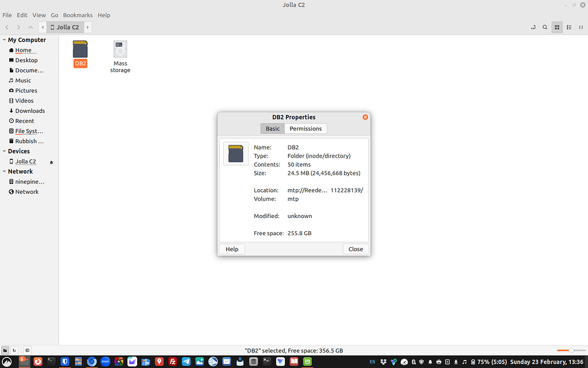Switch on list view mode
Image resolution: width=588 pixels, height=368 pixels.
click(x=569, y=27)
